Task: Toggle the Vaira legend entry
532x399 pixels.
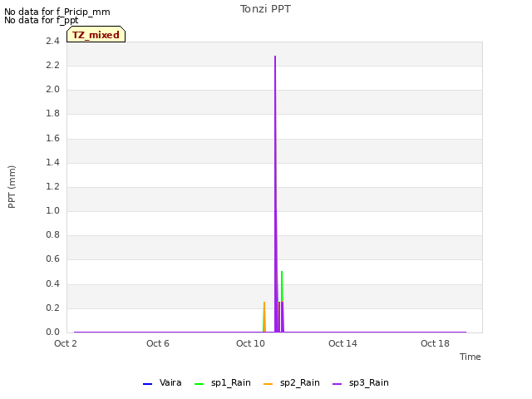Action: pyautogui.click(x=162, y=382)
